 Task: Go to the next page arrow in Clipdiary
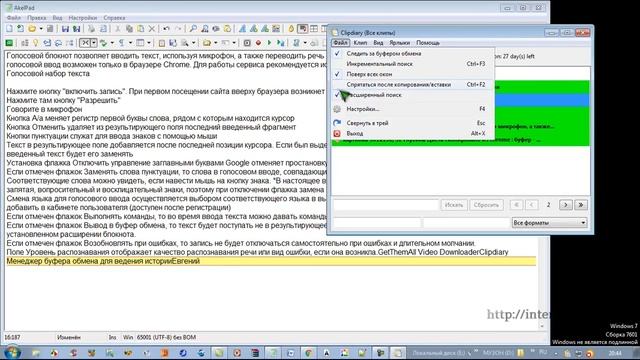click(x=565, y=205)
